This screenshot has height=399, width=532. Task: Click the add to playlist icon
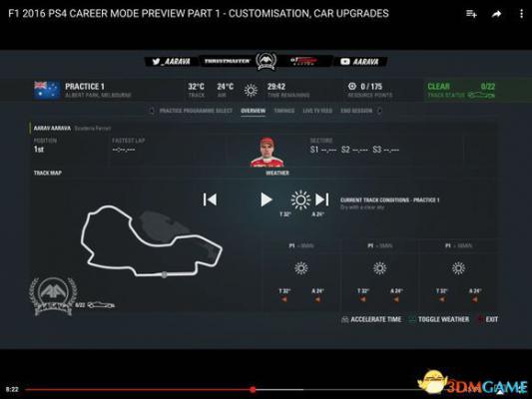[471, 14]
